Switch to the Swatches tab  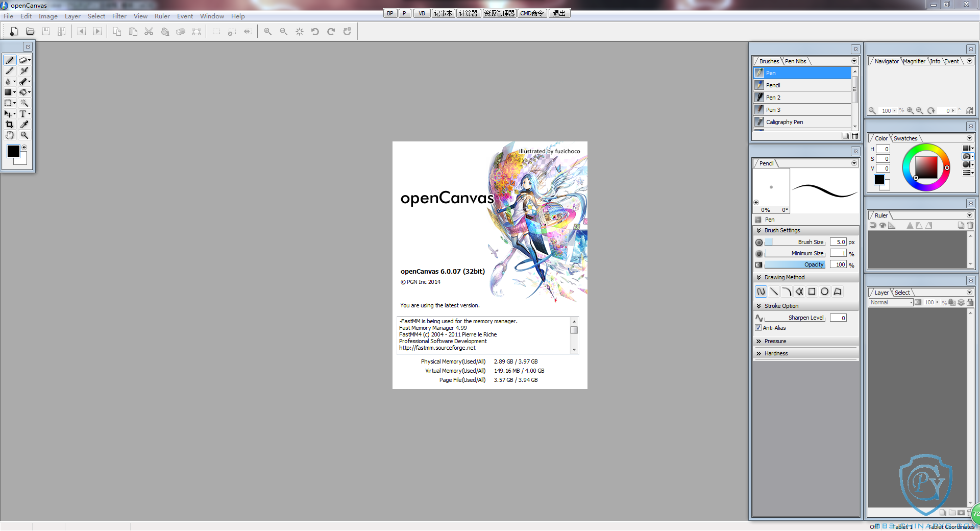pyautogui.click(x=905, y=138)
